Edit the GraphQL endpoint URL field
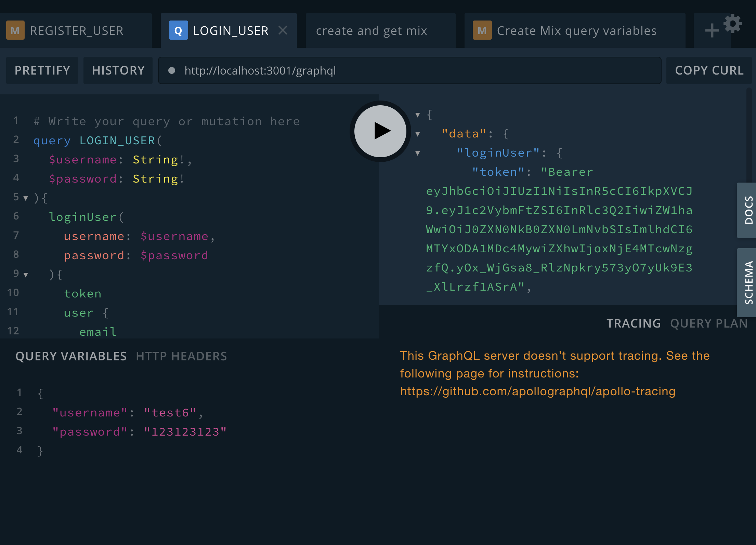 tap(409, 70)
